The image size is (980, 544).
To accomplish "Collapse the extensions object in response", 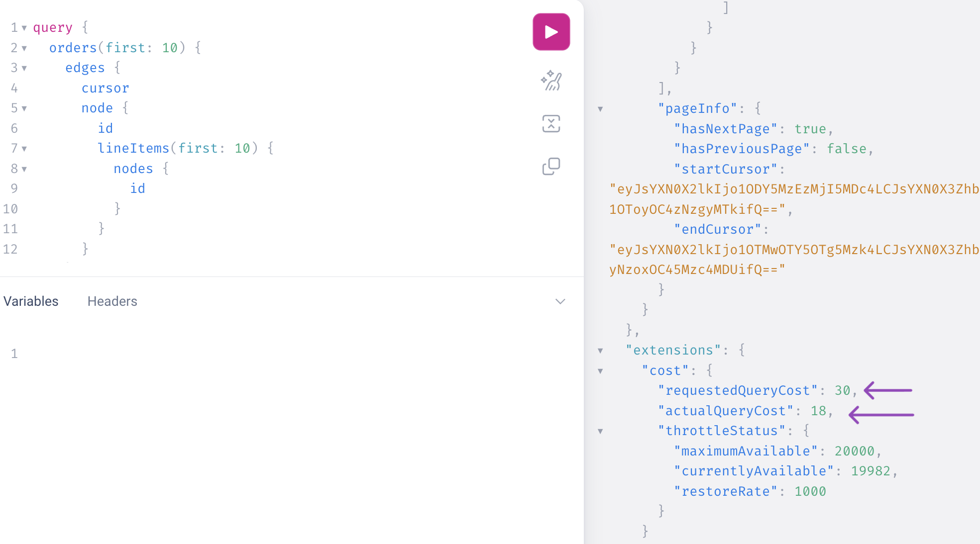I will point(600,351).
